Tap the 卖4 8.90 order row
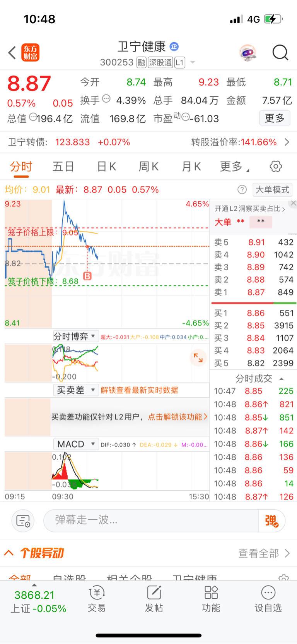 (254, 255)
